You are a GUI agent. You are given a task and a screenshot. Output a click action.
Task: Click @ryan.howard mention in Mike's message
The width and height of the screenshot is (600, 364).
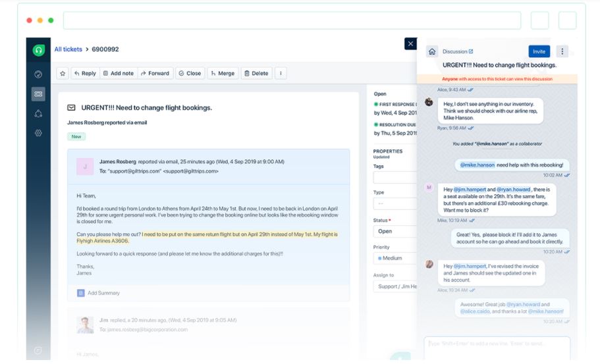[x=514, y=190]
